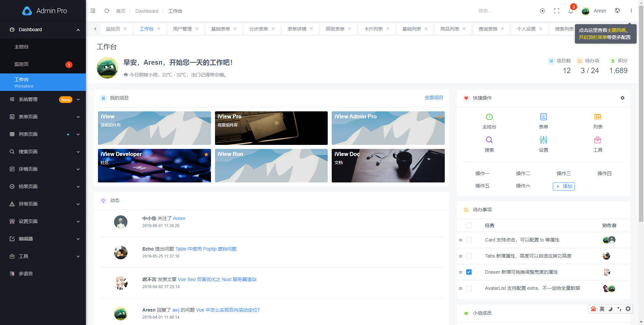Collapse the Dashboard sidebar menu
The width and height of the screenshot is (644, 325).
coord(43,30)
